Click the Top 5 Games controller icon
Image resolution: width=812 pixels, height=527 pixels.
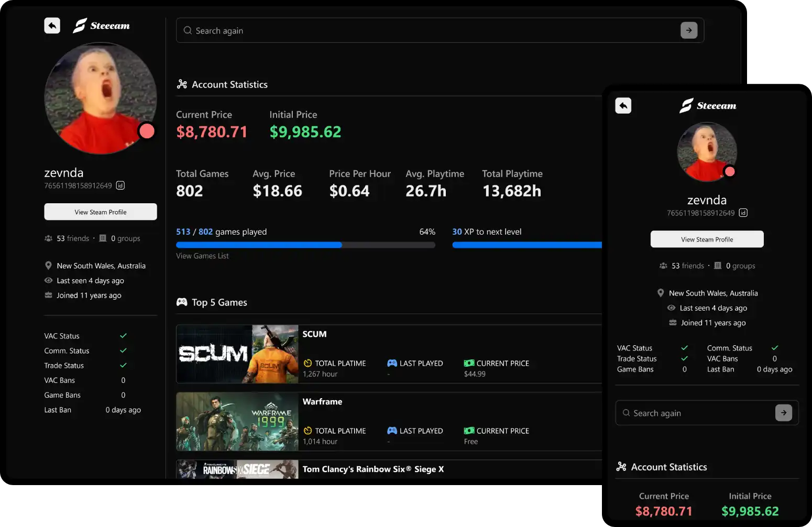(182, 302)
